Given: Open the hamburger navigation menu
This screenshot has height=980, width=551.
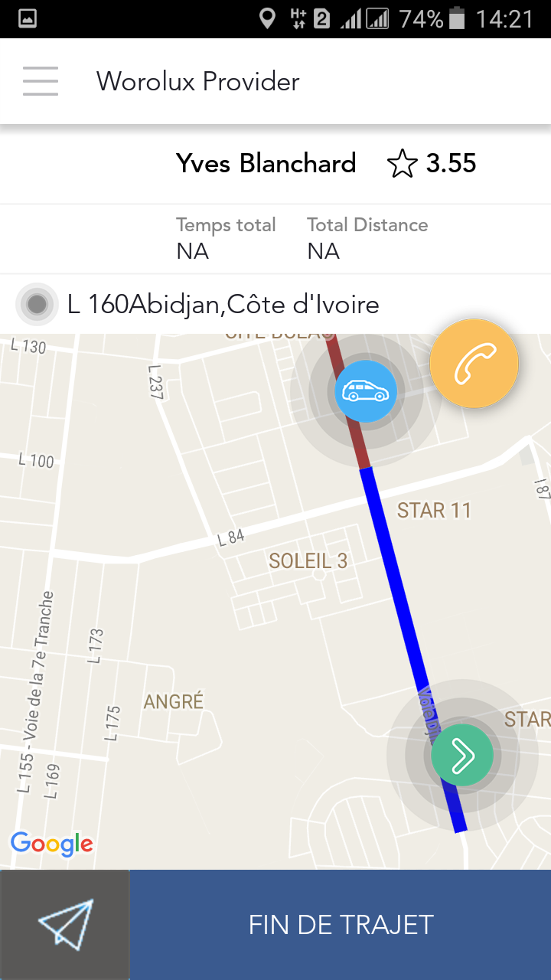Looking at the screenshot, I should 41,81.
